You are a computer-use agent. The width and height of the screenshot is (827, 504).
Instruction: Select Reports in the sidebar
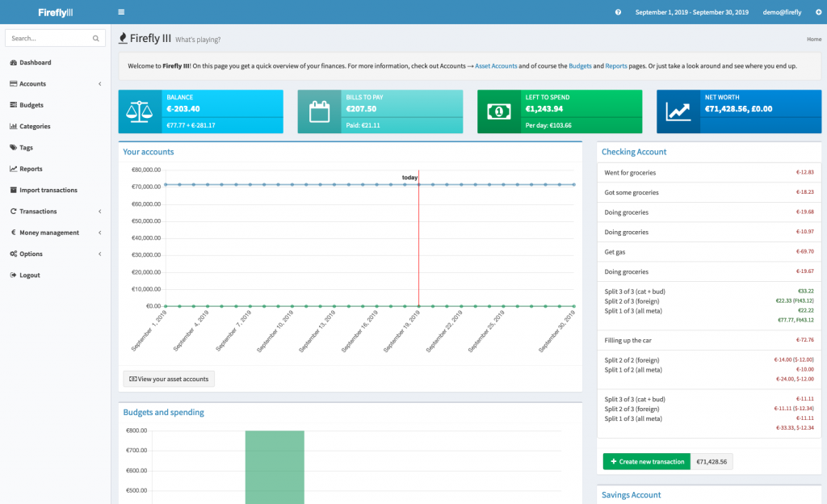[31, 168]
